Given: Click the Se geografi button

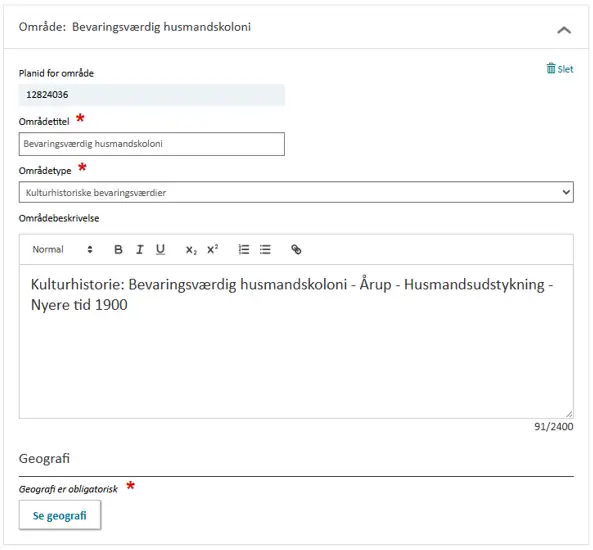Looking at the screenshot, I should (x=60, y=515).
